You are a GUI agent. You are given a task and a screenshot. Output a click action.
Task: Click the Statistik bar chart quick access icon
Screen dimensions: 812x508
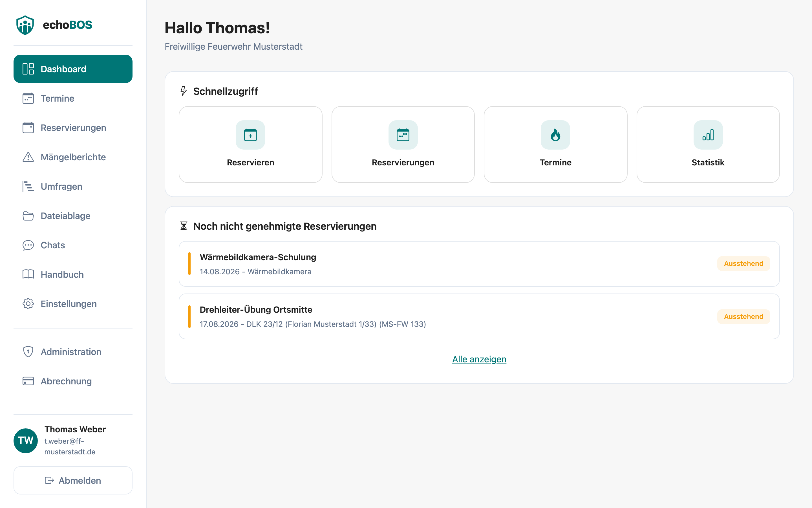coord(708,135)
